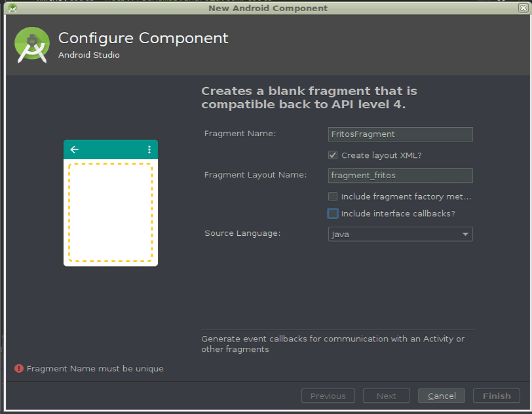Click the 'Creates a blank fragment' heading
This screenshot has height=414, width=532.
click(x=309, y=98)
